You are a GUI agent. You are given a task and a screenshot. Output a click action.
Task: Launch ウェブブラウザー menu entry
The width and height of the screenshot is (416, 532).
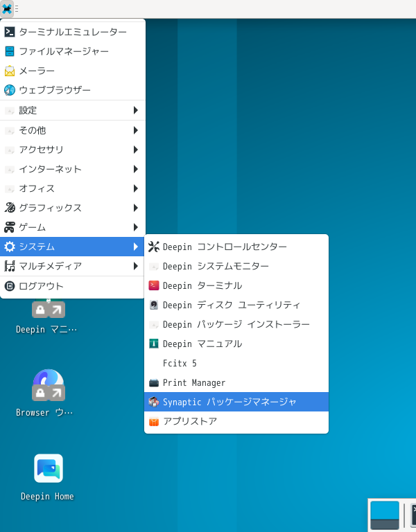click(x=73, y=90)
